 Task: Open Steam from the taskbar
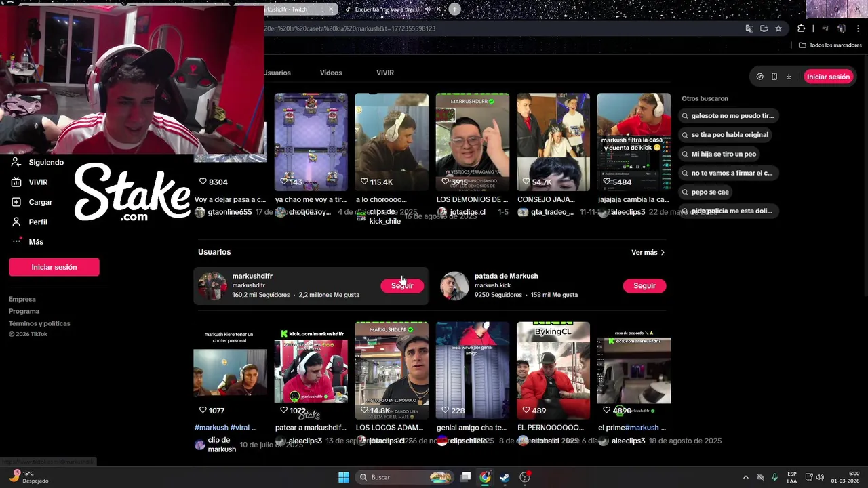tap(505, 477)
